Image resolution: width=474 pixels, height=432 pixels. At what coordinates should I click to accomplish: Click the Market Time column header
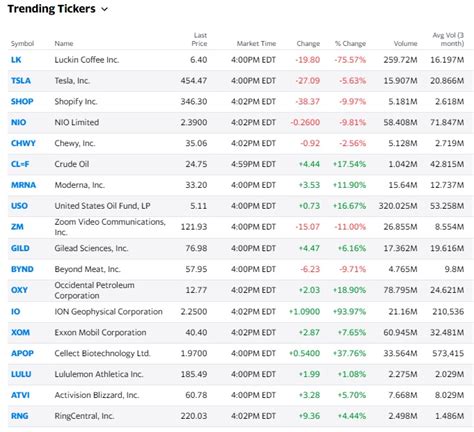(x=256, y=44)
